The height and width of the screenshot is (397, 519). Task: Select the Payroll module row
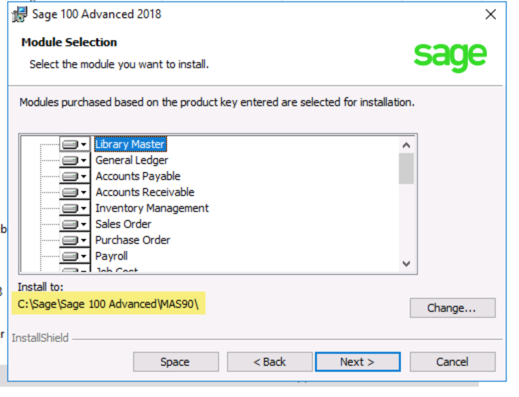click(x=111, y=256)
